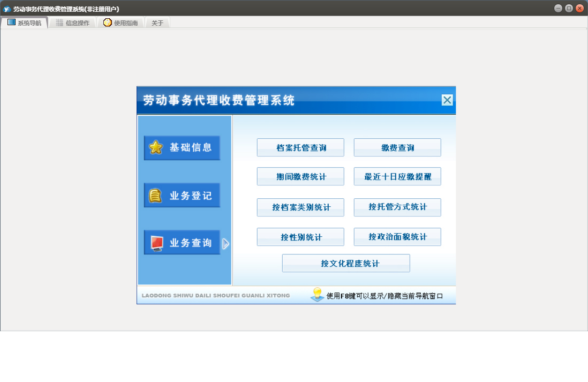Open 缴费查询
588x382 pixels.
pos(397,147)
